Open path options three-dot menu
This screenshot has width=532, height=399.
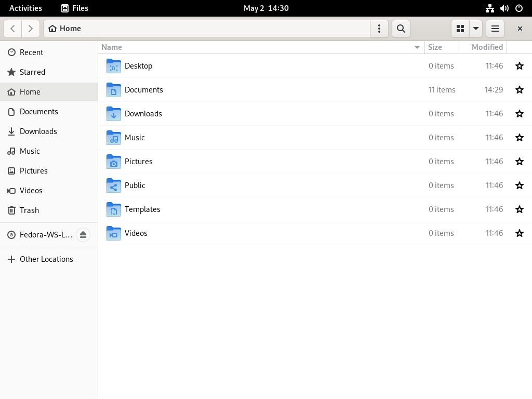[x=379, y=29]
